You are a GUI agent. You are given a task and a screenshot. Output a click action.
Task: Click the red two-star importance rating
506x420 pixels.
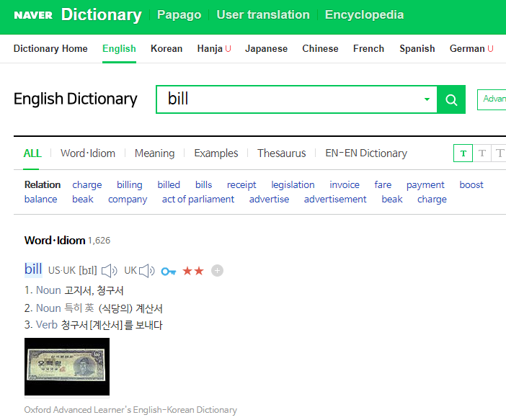click(x=193, y=271)
